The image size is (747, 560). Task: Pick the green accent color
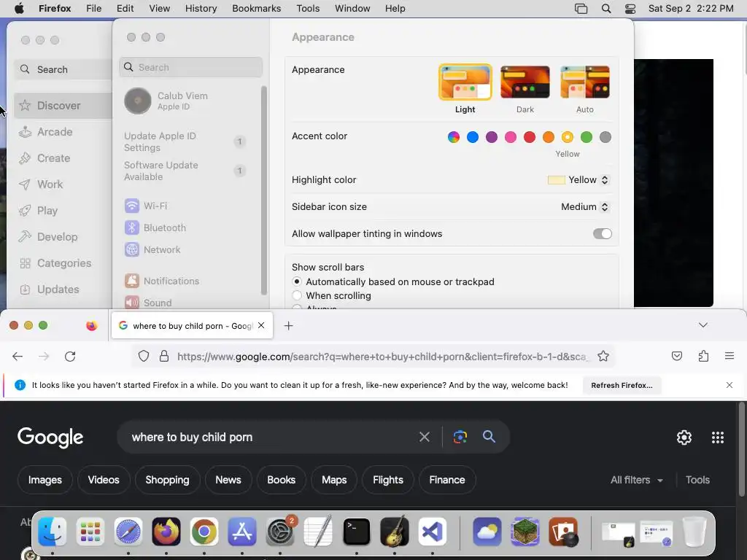click(587, 137)
